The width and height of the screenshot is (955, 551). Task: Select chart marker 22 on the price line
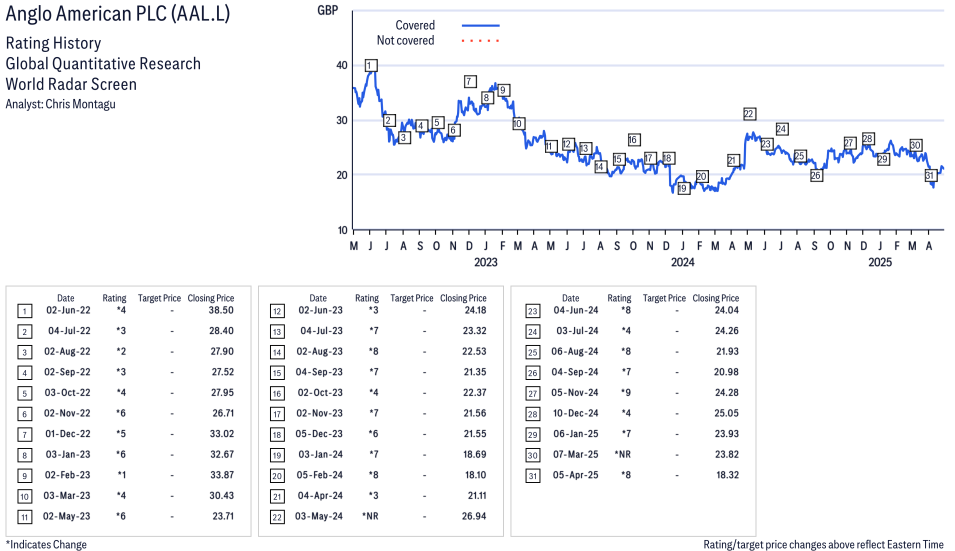(750, 114)
